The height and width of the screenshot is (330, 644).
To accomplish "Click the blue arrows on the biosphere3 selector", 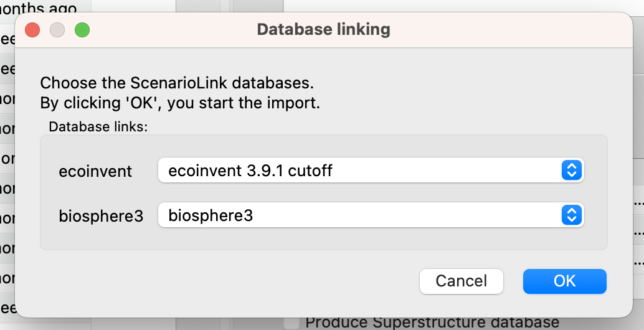I will (572, 215).
